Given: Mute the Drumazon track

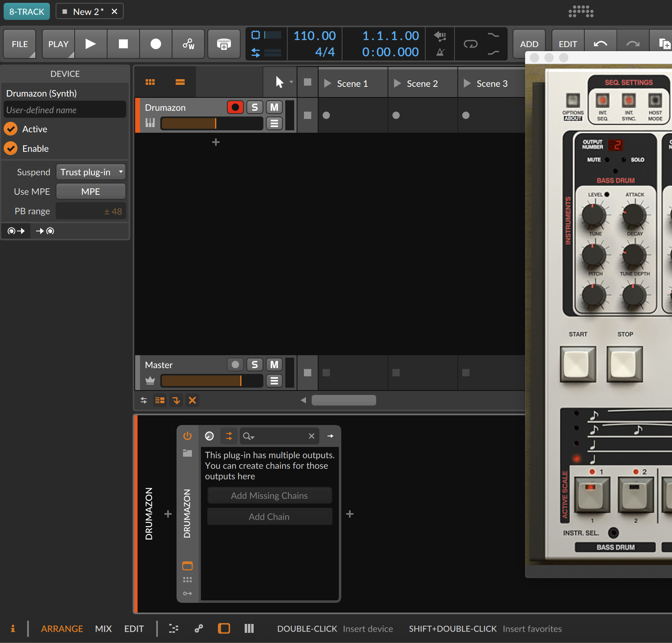Looking at the screenshot, I should [x=274, y=107].
